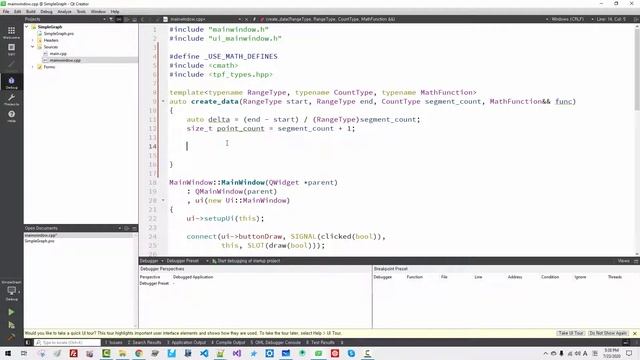Open the Edit menu

coord(18,11)
